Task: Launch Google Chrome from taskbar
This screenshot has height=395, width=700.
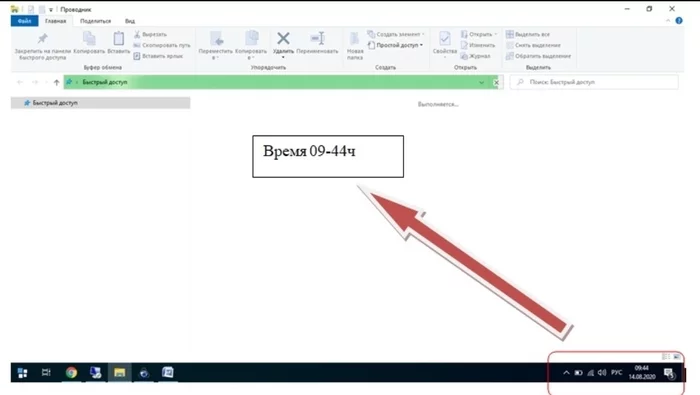Action: [x=71, y=372]
